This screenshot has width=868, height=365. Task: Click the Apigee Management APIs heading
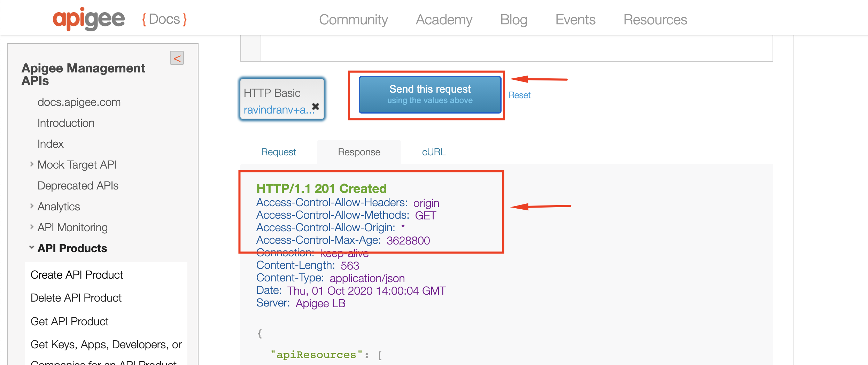point(83,74)
